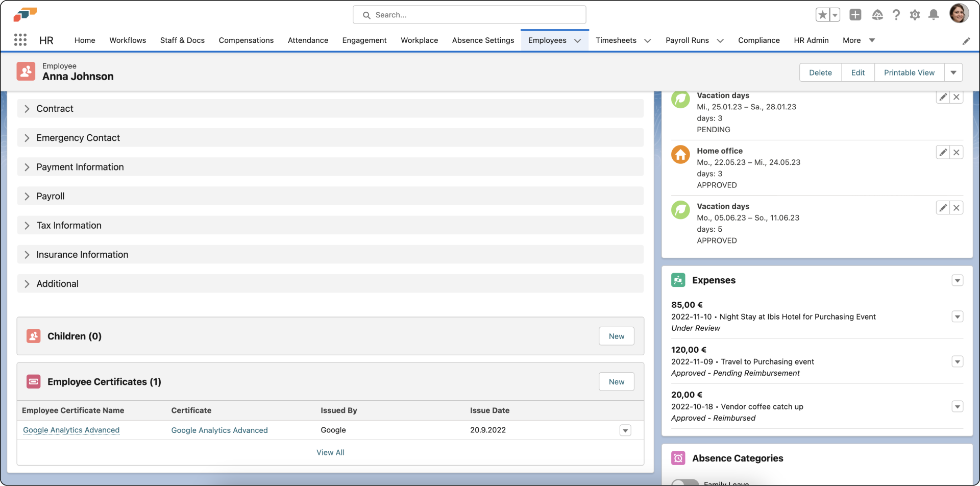Switch to the Timesheets tab
This screenshot has height=486, width=980.
pyautogui.click(x=616, y=40)
